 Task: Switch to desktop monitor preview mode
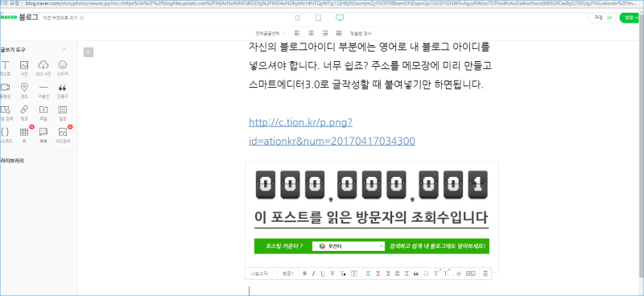click(340, 18)
